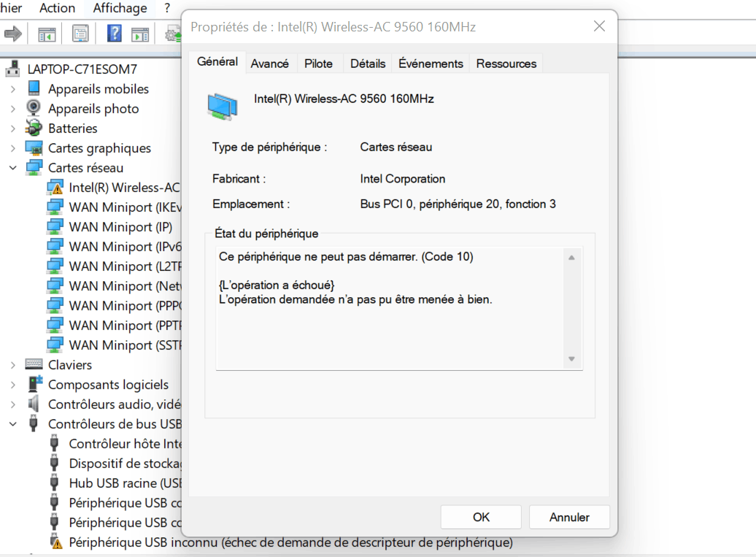Collapse the Contrôleurs de bus USB node
The image size is (756, 557).
coord(13,424)
